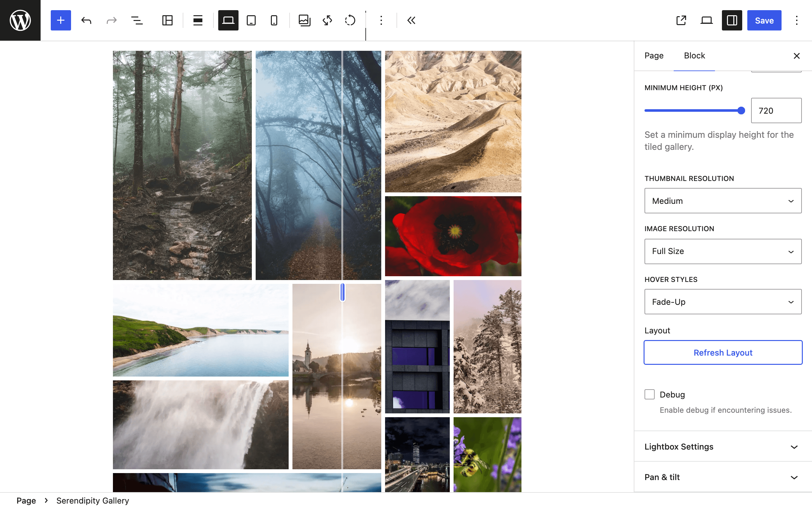Click the gallery images icon in toolbar
Viewport: 812px width, 508px height.
coord(304,20)
